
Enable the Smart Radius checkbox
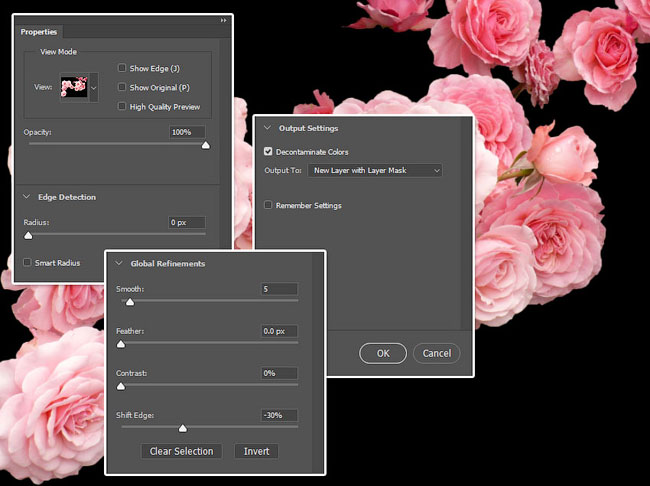[x=27, y=262]
